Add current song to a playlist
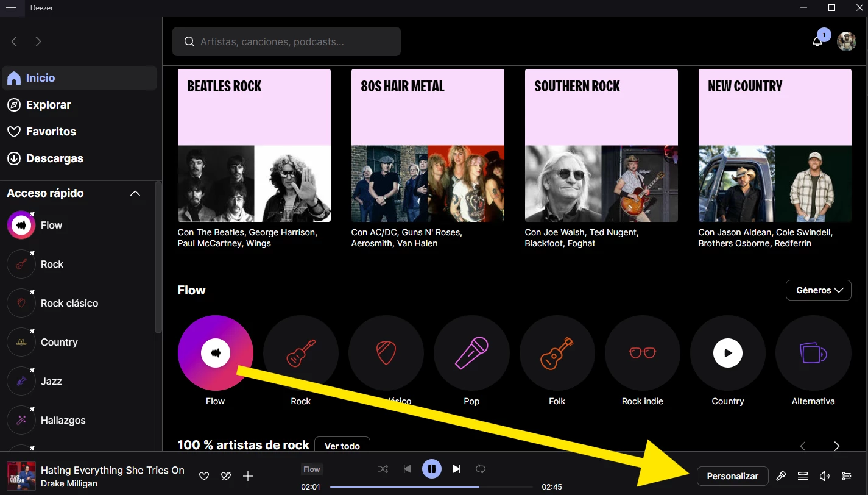 (248, 476)
